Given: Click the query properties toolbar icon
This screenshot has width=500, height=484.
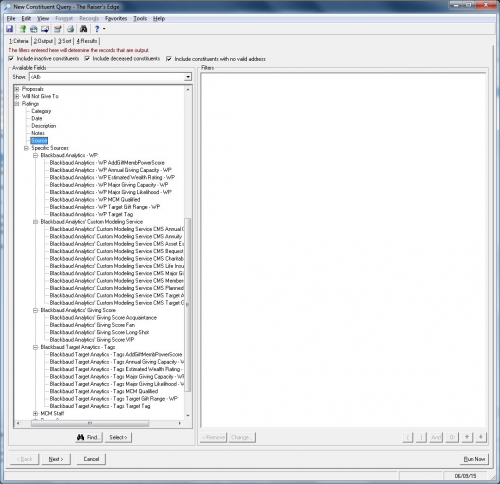Looking at the screenshot, I should point(58,29).
